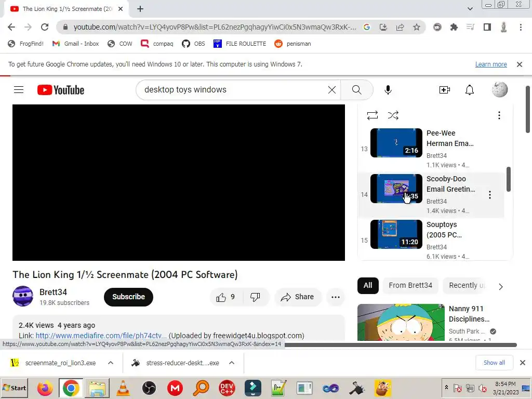Open the Brett34 channel name link
The width and height of the screenshot is (532, 399).
54,292
